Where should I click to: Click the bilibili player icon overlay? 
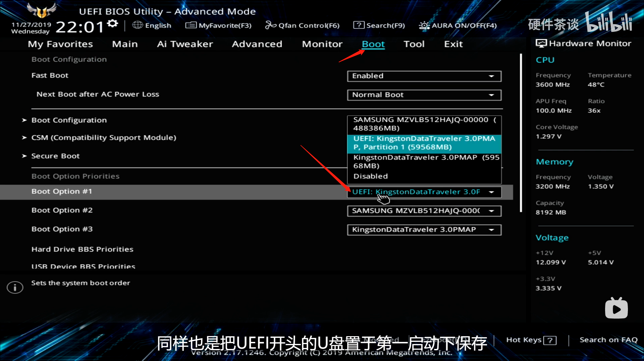pos(616,308)
